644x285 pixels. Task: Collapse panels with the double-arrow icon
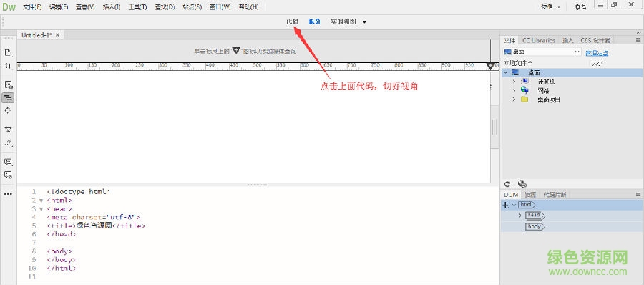[x=638, y=32]
